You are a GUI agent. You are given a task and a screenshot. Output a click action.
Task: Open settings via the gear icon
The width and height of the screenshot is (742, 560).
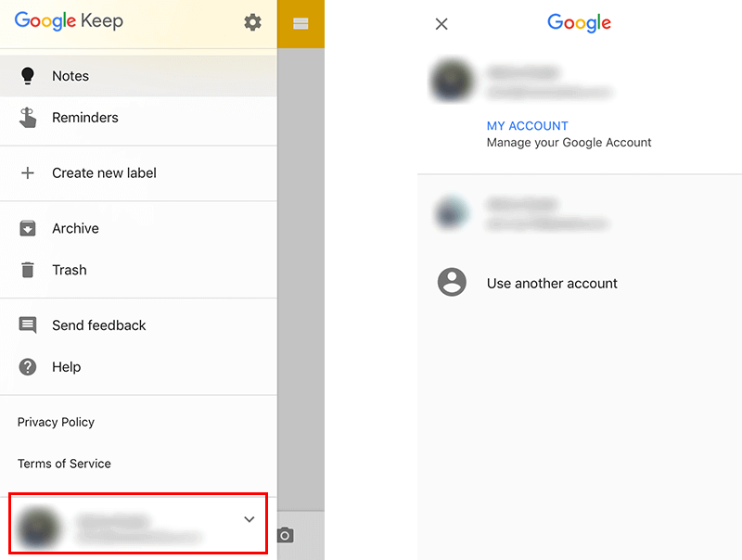[x=252, y=22]
